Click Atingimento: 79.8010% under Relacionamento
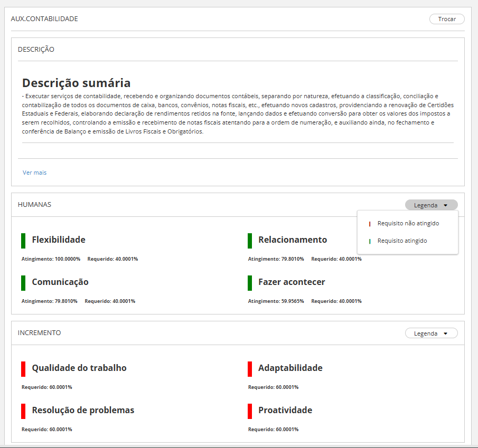 (x=276, y=259)
